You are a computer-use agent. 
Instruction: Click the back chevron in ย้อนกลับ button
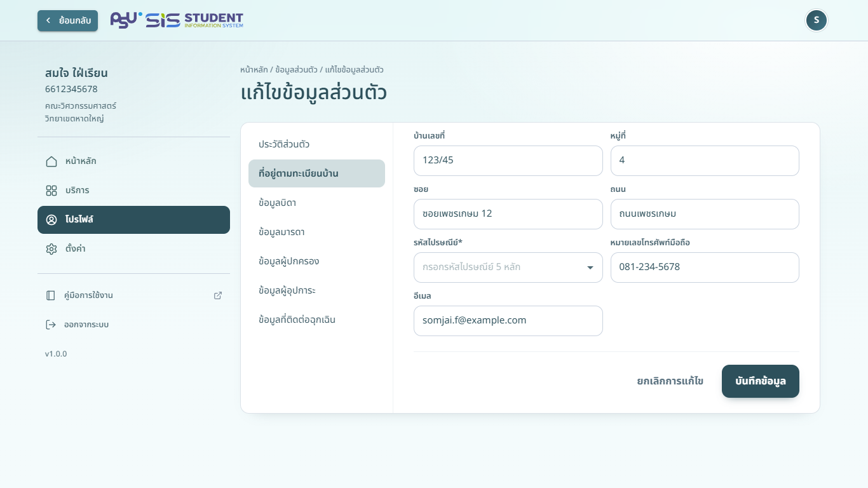[48, 20]
